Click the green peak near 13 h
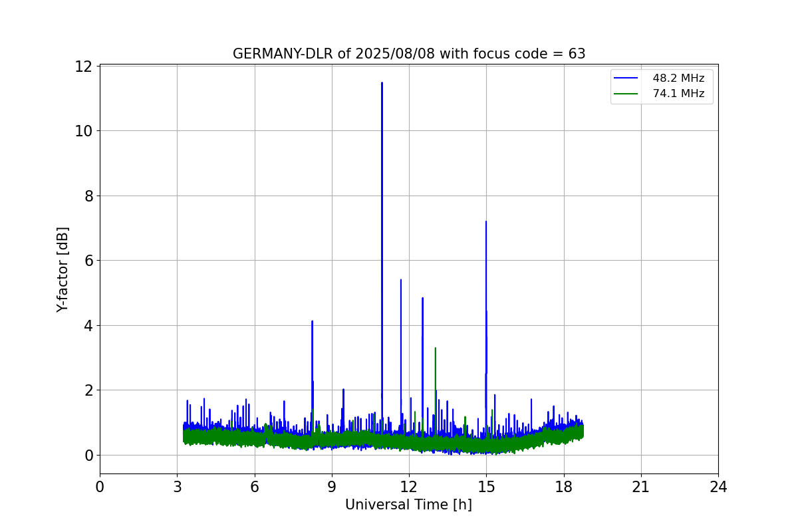Screen dimensions: 798x532 435,348
